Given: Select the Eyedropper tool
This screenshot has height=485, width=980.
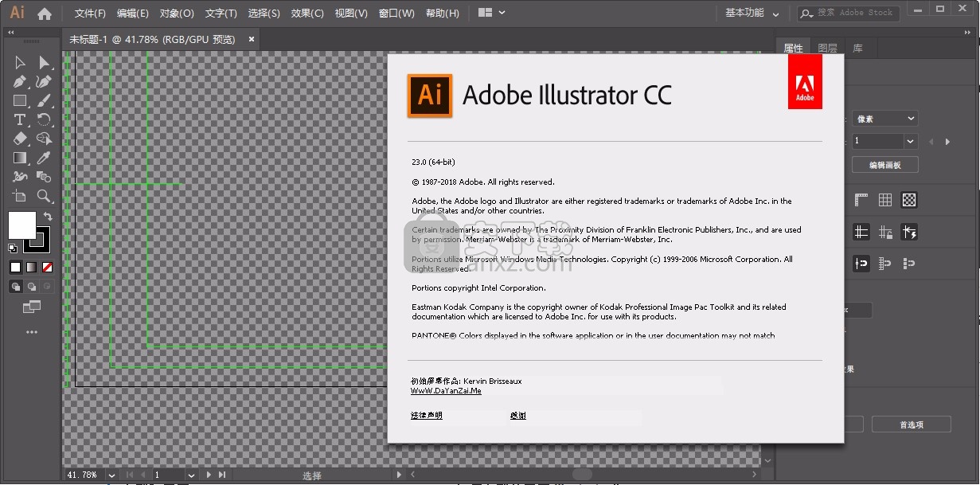Looking at the screenshot, I should click(x=44, y=158).
